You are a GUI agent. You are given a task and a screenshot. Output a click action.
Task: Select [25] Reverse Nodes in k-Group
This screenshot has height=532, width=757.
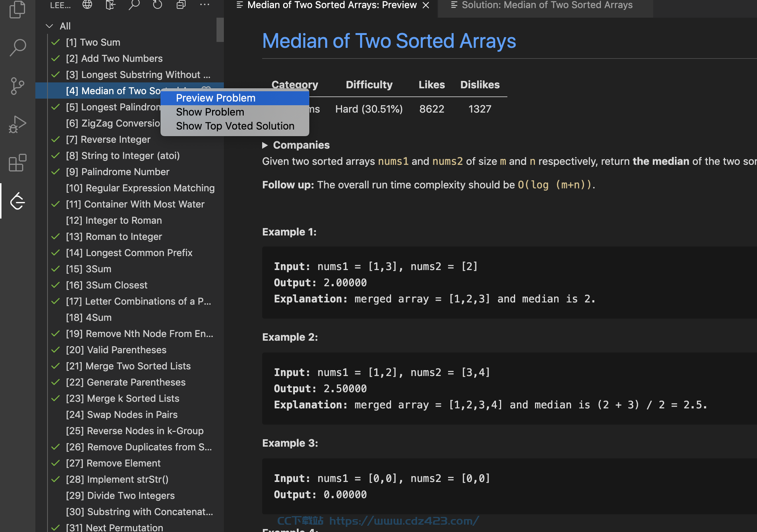pyautogui.click(x=130, y=431)
